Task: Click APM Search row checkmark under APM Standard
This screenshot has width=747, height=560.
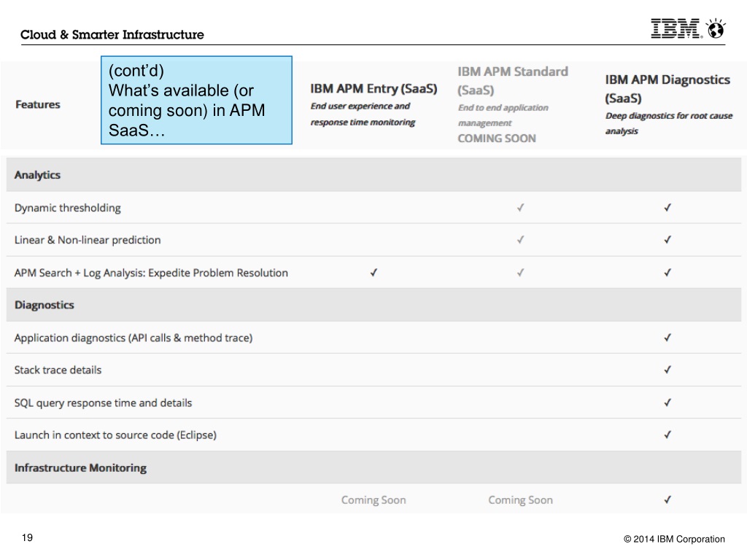Action: [520, 273]
